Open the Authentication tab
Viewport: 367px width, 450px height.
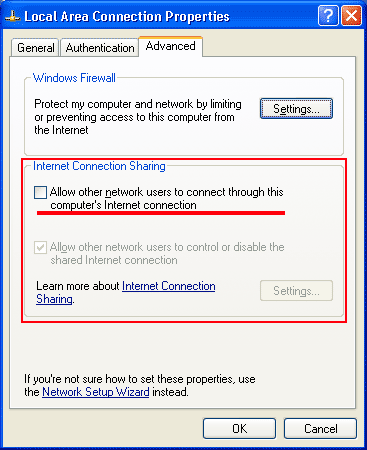pos(100,48)
